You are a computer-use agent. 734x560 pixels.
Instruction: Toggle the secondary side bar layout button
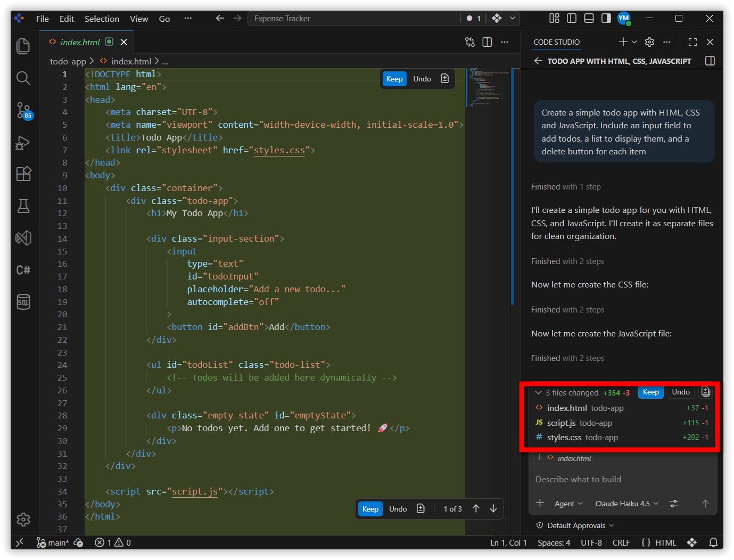click(x=606, y=18)
